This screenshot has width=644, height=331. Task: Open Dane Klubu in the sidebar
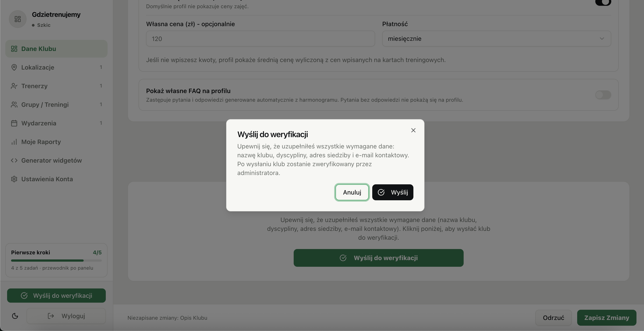(x=56, y=49)
